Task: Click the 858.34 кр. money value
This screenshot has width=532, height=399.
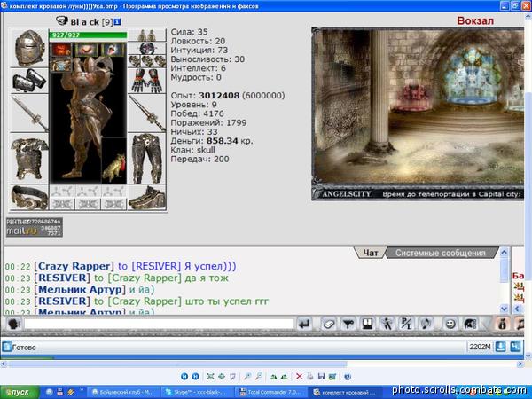Action: (x=230, y=141)
